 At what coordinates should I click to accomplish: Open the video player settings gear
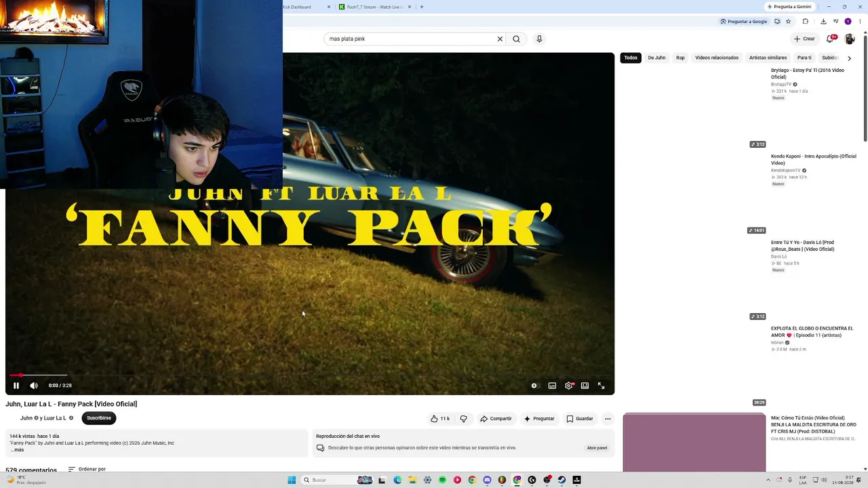569,386
